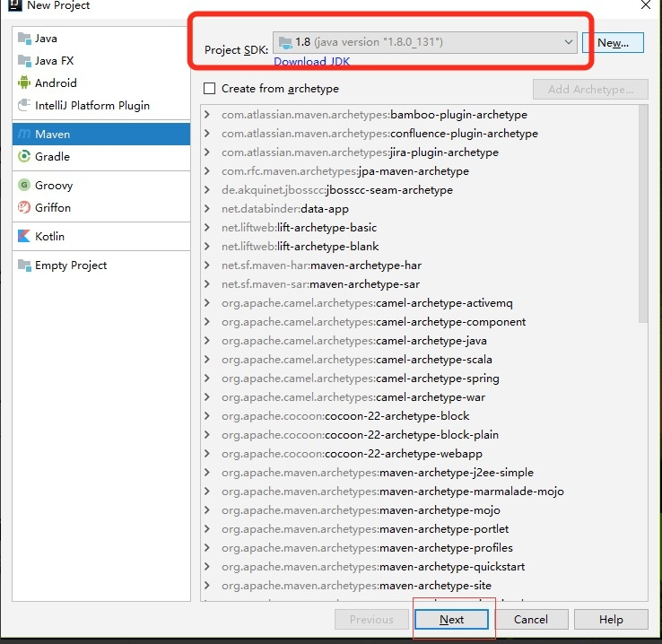Click the Cancel button
The width and height of the screenshot is (662, 644).
531,620
